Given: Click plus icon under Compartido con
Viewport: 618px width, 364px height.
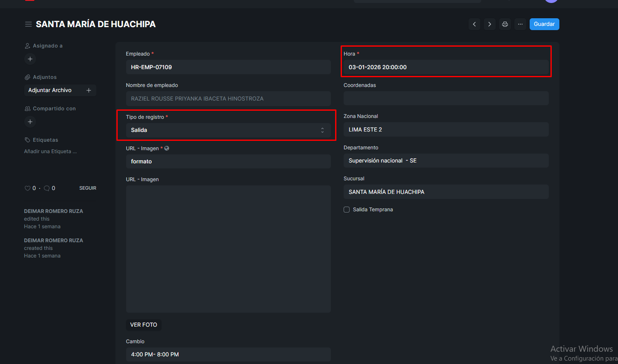Looking at the screenshot, I should (30, 122).
